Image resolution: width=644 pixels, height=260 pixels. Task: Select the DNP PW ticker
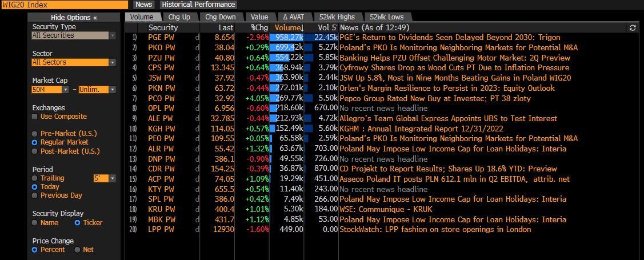pos(161,158)
